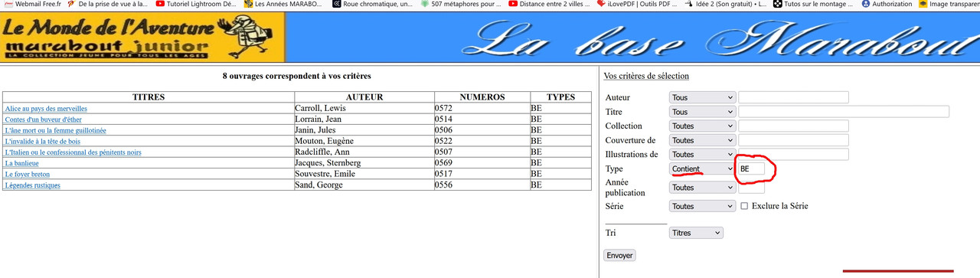The width and height of the screenshot is (980, 278).
Task: Select author cell 'Janin, Jules'
Action: (364, 130)
